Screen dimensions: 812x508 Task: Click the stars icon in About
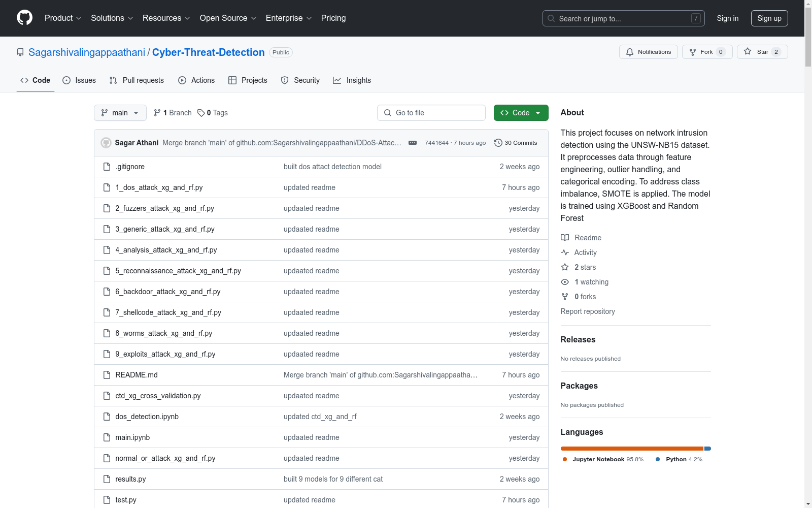tap(565, 267)
